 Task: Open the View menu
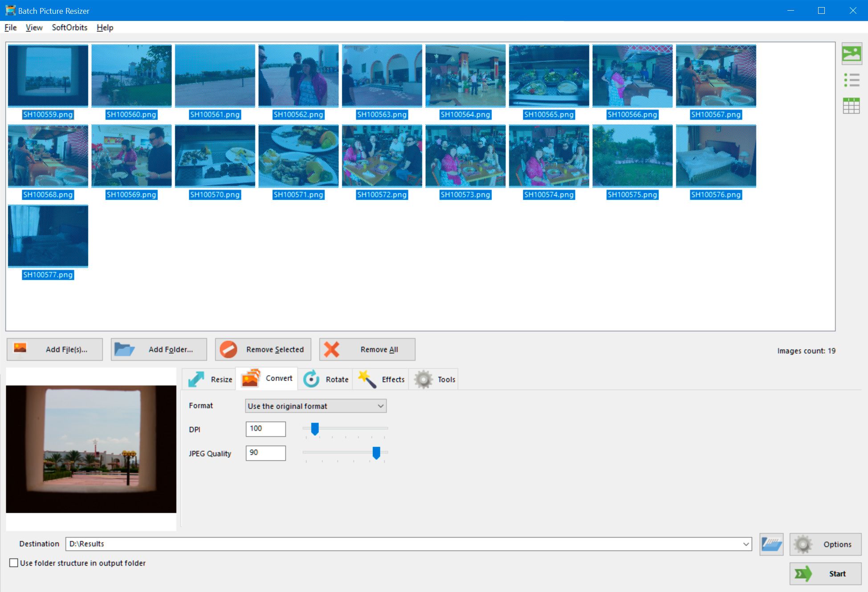tap(33, 27)
